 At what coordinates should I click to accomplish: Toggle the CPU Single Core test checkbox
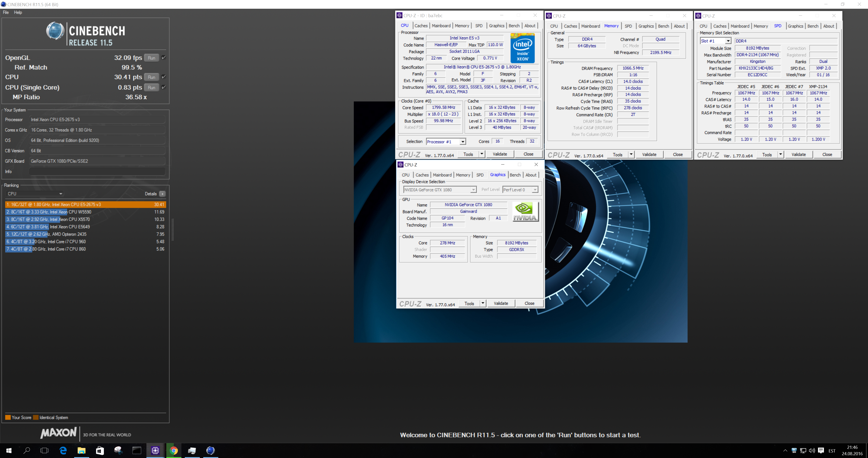tap(163, 87)
